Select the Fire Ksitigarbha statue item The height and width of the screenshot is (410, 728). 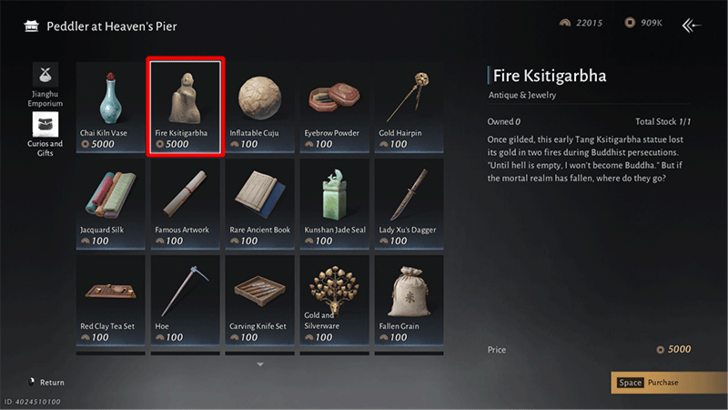(185, 107)
